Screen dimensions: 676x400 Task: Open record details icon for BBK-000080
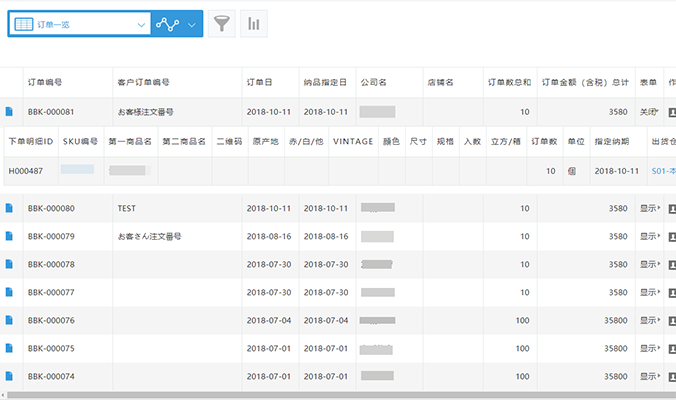tap(9, 208)
